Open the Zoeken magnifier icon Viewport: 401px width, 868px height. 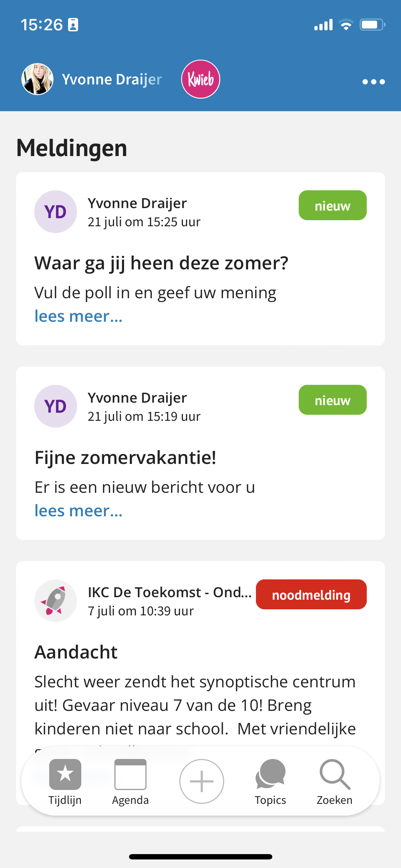[335, 774]
